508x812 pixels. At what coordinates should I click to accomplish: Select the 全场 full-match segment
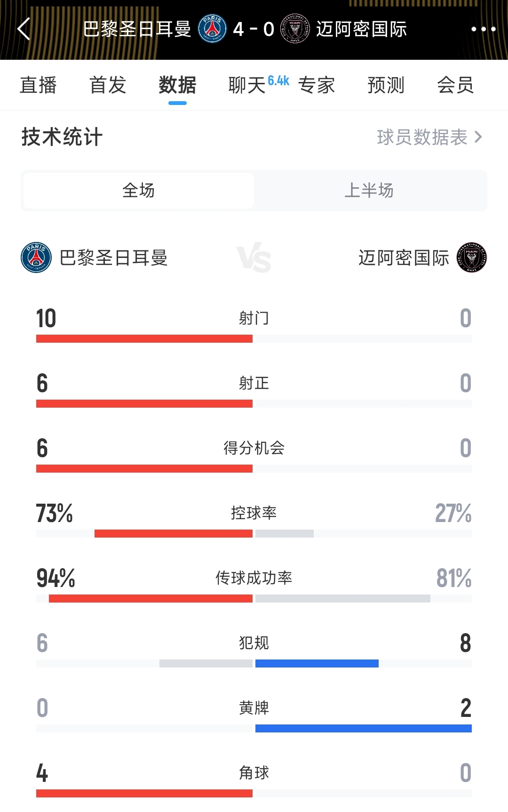[138, 191]
